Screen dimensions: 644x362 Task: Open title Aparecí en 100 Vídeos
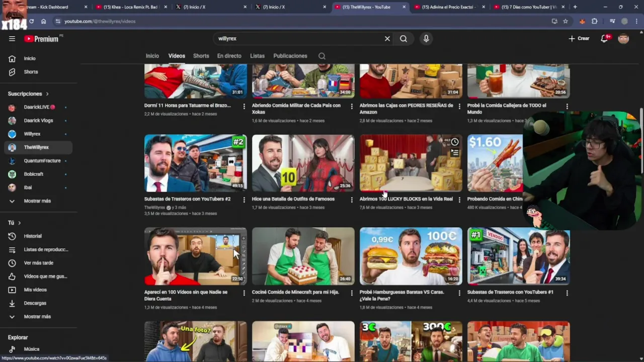(x=186, y=295)
